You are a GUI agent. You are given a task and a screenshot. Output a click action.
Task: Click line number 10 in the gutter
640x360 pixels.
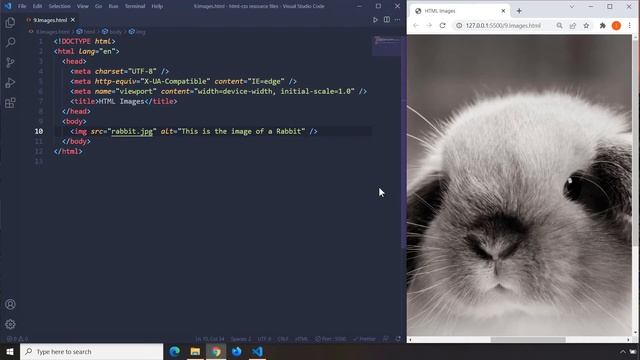point(39,131)
